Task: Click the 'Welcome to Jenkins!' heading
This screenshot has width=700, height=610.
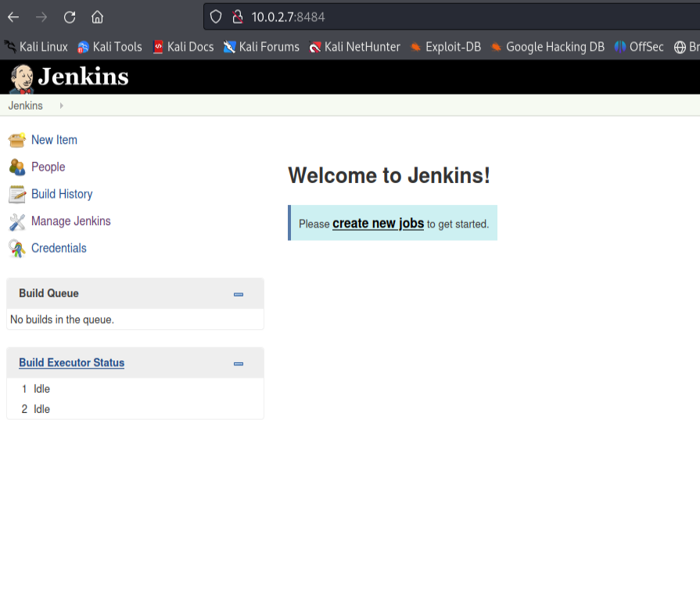Action: click(389, 175)
